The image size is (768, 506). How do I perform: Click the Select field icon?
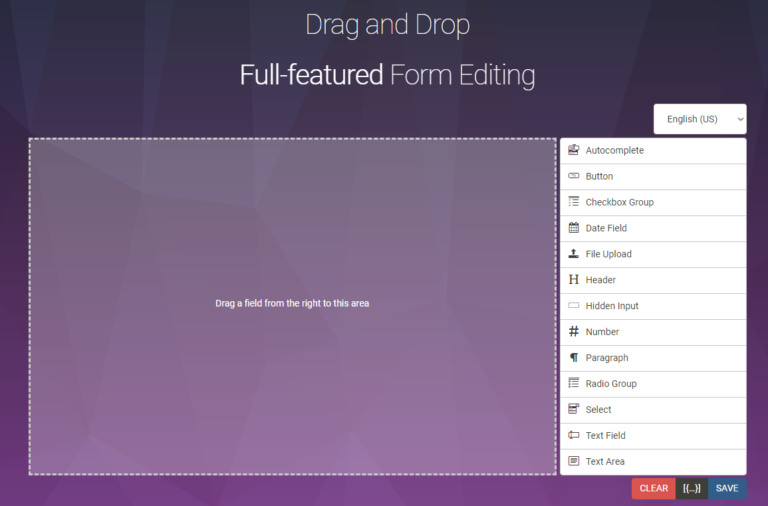pyautogui.click(x=574, y=409)
